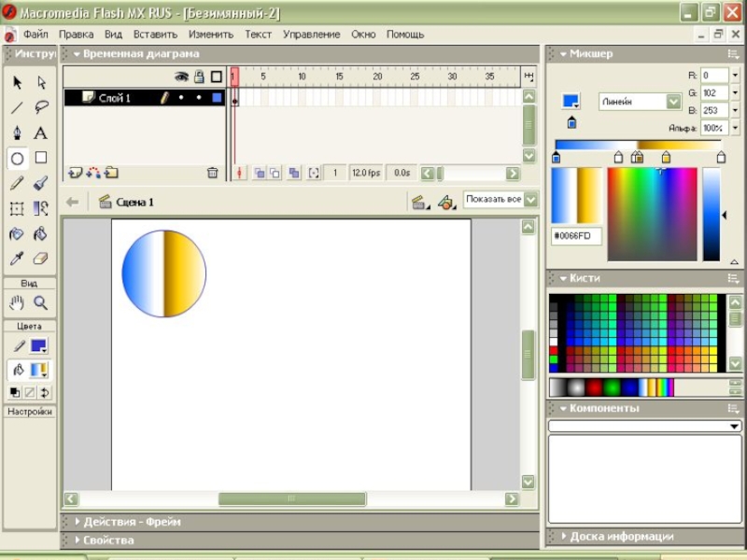Toggle lock all layers padlock icon
Image resolution: width=747 pixels, height=560 pixels.
click(x=199, y=77)
